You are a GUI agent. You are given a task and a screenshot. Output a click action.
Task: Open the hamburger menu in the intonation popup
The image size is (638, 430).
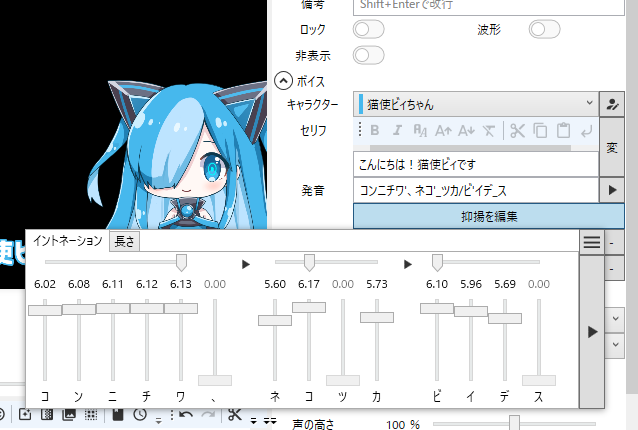[592, 242]
